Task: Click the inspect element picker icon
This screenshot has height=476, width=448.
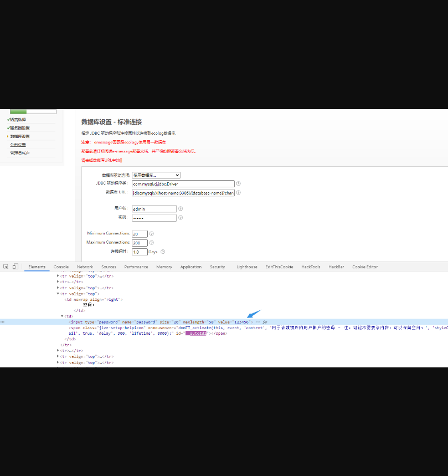Action: 6,267
